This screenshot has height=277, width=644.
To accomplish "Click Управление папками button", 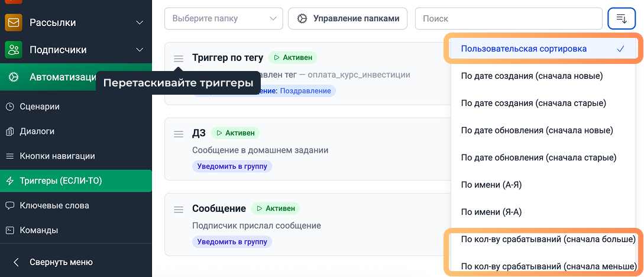I will [x=348, y=19].
